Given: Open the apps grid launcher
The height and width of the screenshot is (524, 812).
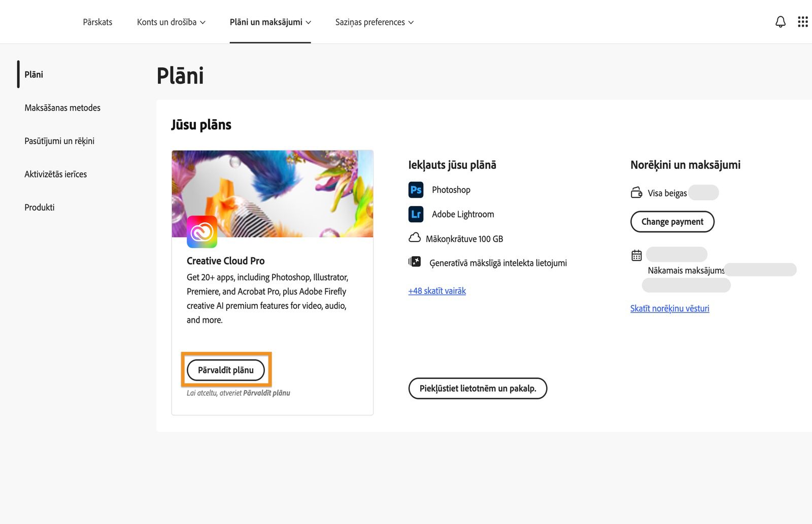Looking at the screenshot, I should pyautogui.click(x=802, y=22).
